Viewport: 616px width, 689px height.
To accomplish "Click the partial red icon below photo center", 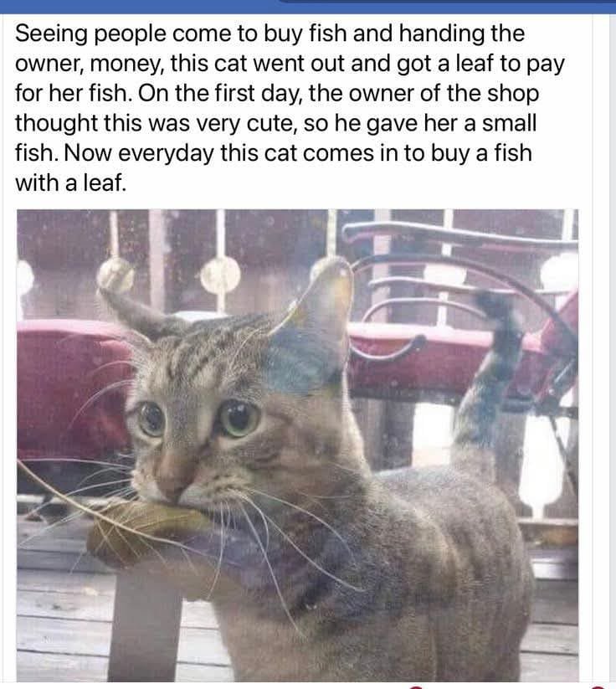I will (x=418, y=687).
